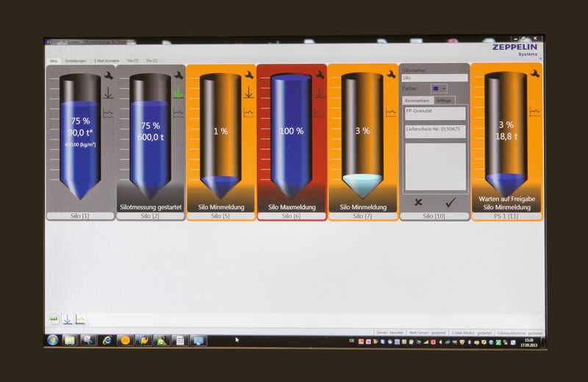Click the Silo [5] name label
Screen dimensions: 588x382
pyautogui.click(x=221, y=216)
